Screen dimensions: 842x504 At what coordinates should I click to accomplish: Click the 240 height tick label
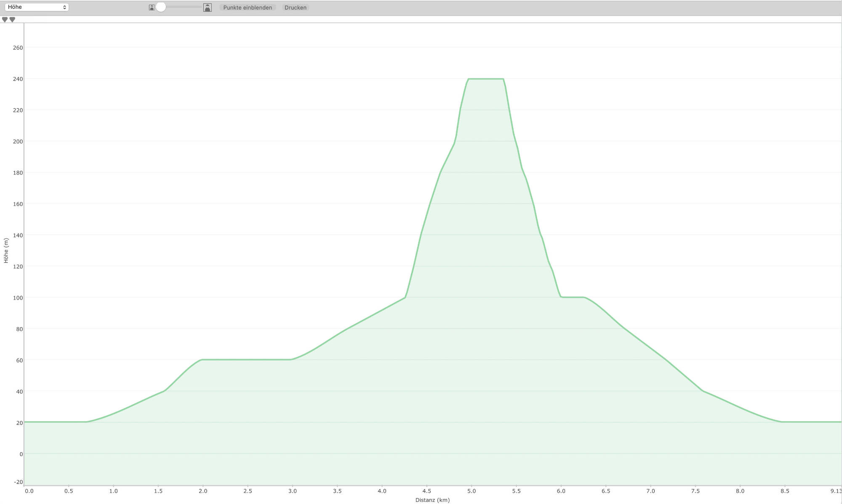pyautogui.click(x=18, y=79)
